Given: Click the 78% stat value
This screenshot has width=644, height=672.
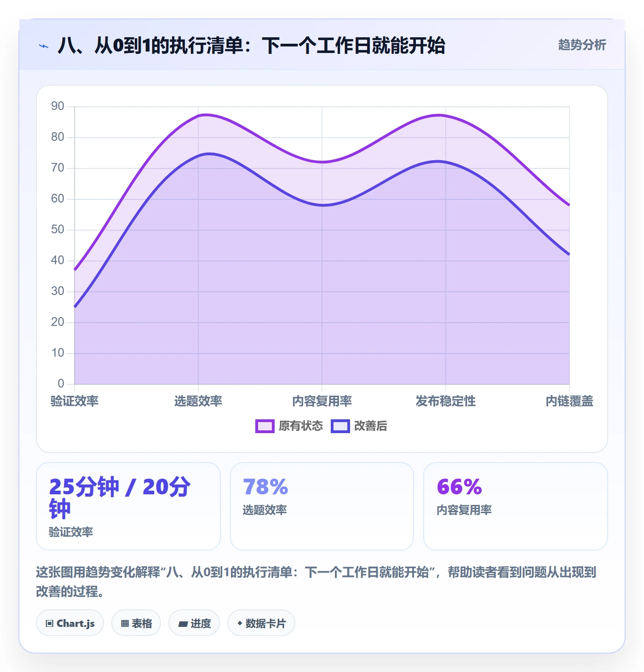Looking at the screenshot, I should (265, 487).
